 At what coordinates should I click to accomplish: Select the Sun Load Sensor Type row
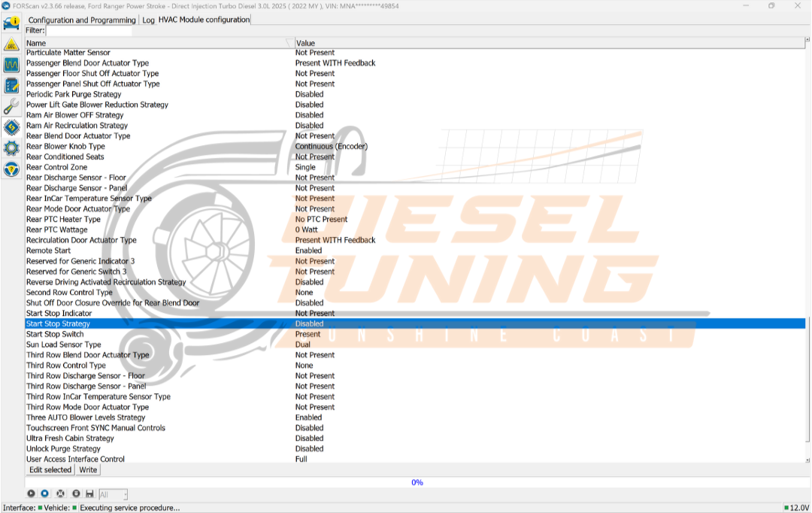(415, 344)
